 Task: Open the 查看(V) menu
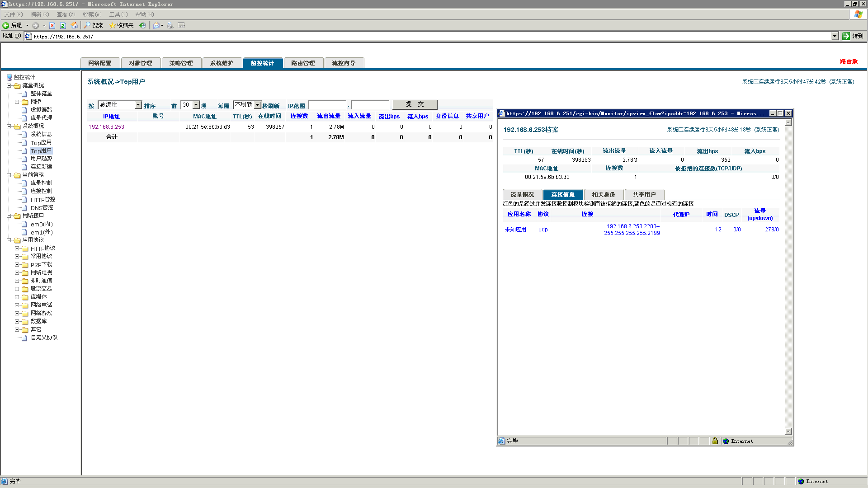pyautogui.click(x=66, y=14)
